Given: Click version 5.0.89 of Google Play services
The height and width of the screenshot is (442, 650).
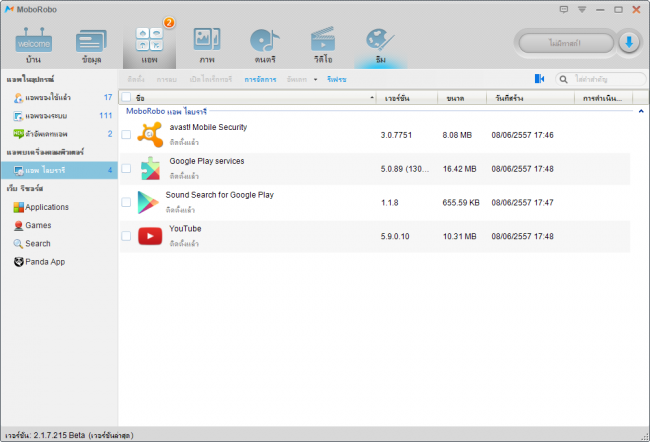Looking at the screenshot, I should 405,169.
